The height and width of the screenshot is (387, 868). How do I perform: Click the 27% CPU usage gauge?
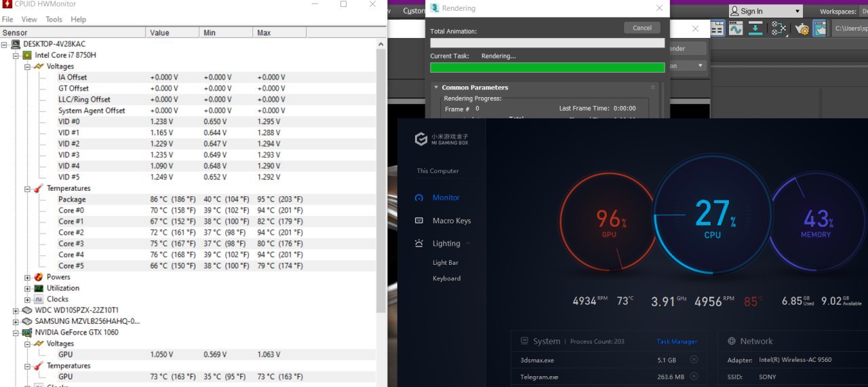[x=712, y=214]
